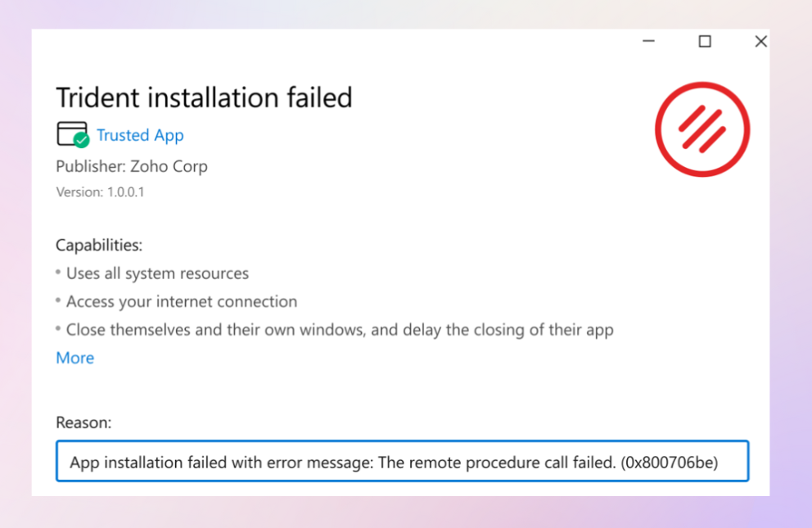Click the Reason: label
Screen dimensions: 812x528
point(83,422)
